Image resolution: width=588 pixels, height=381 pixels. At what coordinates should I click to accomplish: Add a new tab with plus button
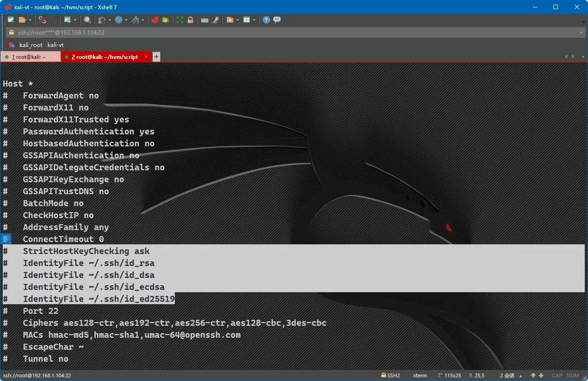point(156,57)
